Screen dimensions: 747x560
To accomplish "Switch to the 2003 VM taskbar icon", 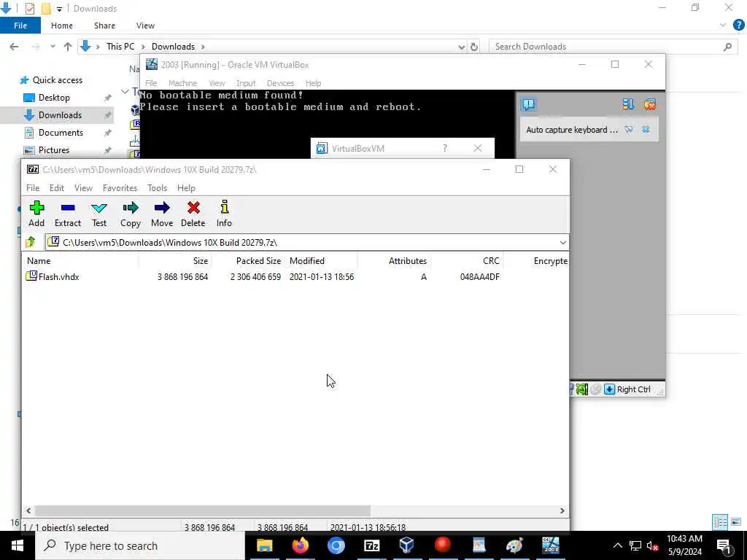I will point(550,545).
